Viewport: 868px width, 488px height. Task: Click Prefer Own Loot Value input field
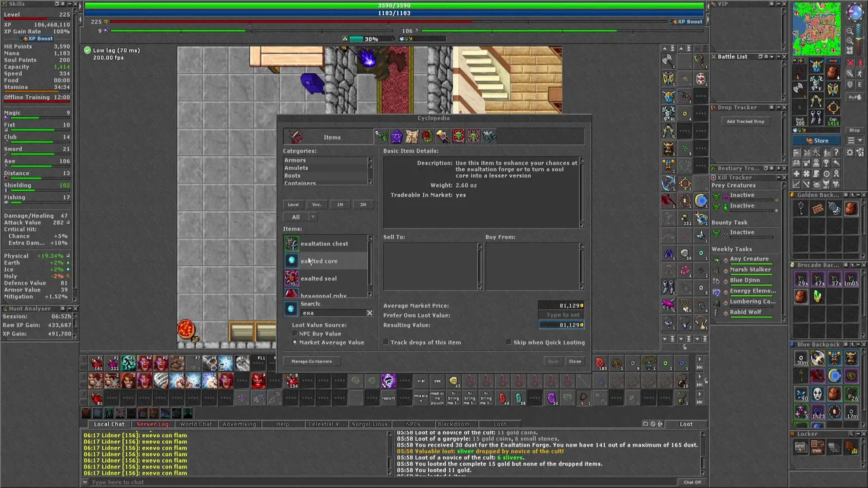click(561, 315)
